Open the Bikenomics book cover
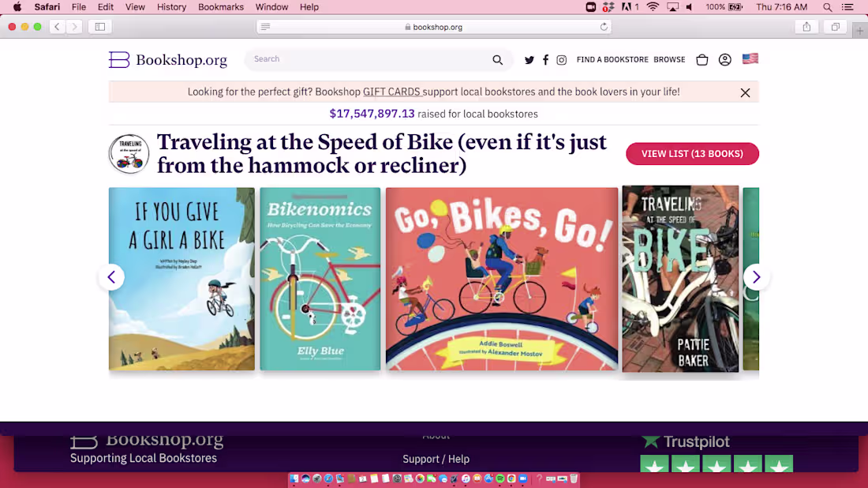Image resolution: width=868 pixels, height=488 pixels. (x=320, y=279)
